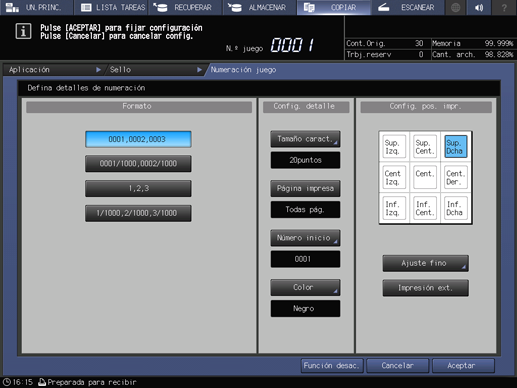Image resolution: width=517 pixels, height=388 pixels.
Task: Confirm with the Aceptar button
Action: (463, 366)
